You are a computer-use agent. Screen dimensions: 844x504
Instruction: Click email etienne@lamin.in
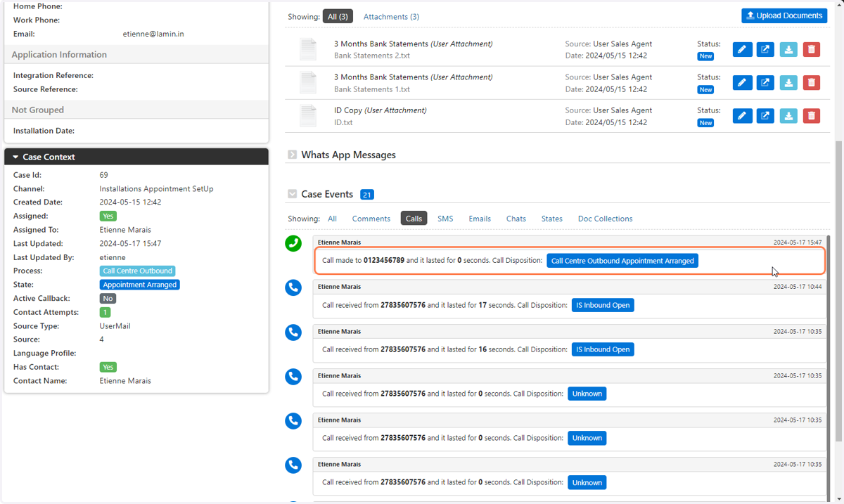[x=153, y=34]
